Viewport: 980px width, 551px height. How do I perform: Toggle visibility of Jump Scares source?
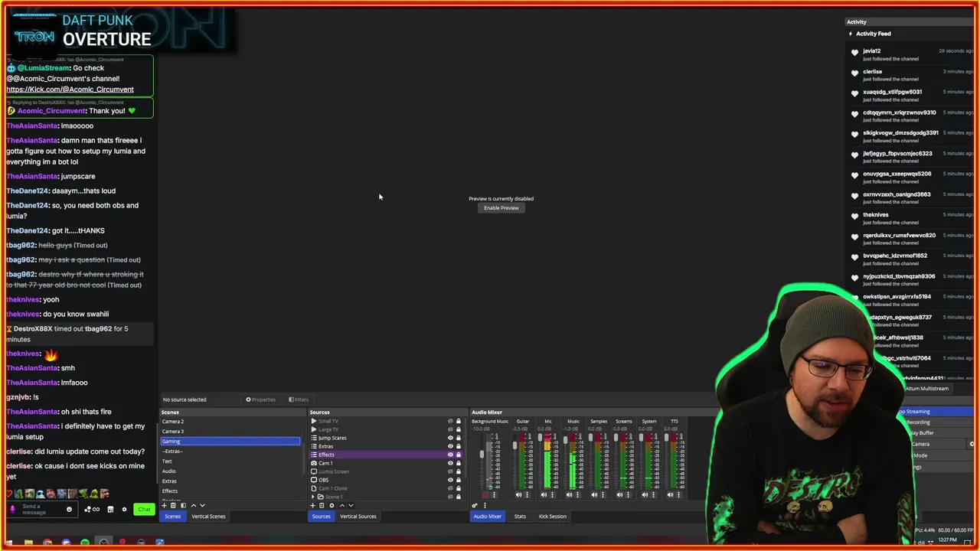[x=450, y=438]
